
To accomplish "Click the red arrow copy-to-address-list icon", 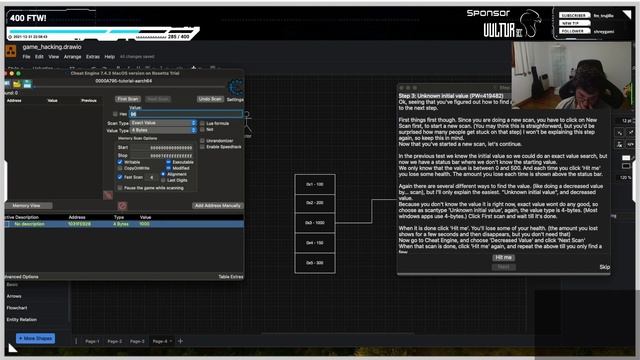I will click(108, 195).
